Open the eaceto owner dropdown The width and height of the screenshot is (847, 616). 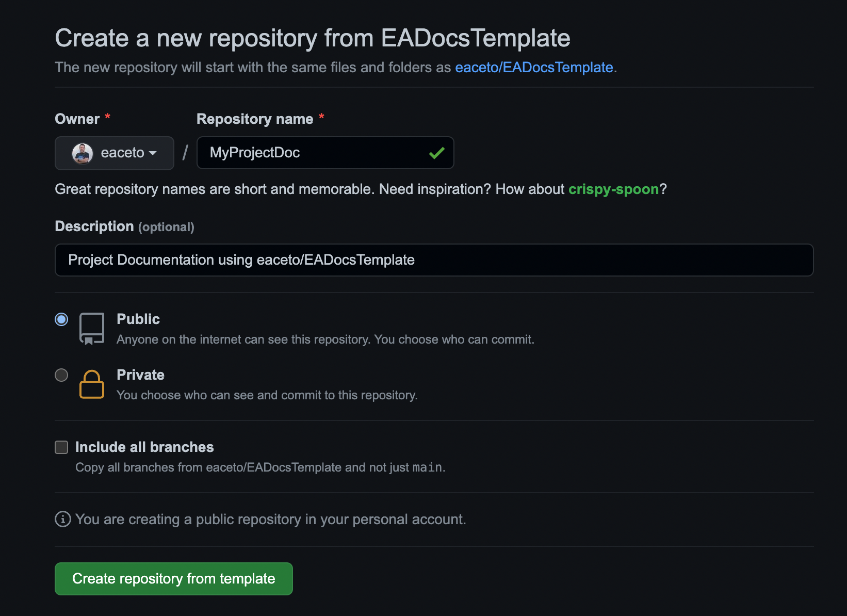(115, 153)
